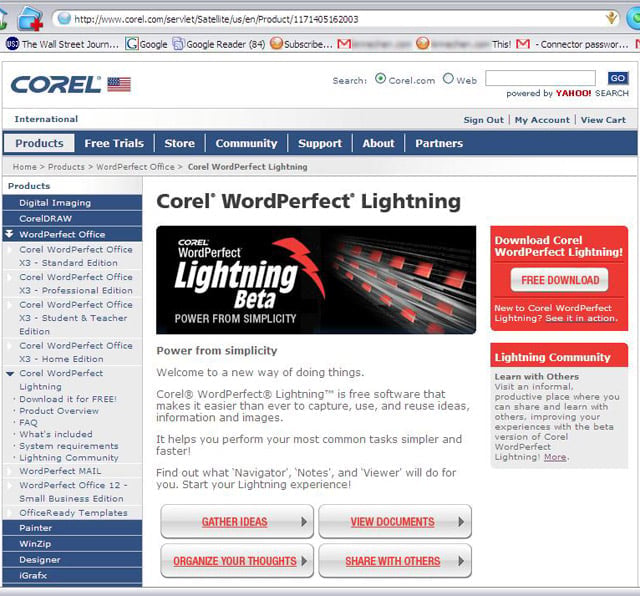Screen dimensions: 640x596
Task: Click the GATHER IDEAS button
Action: tap(237, 522)
